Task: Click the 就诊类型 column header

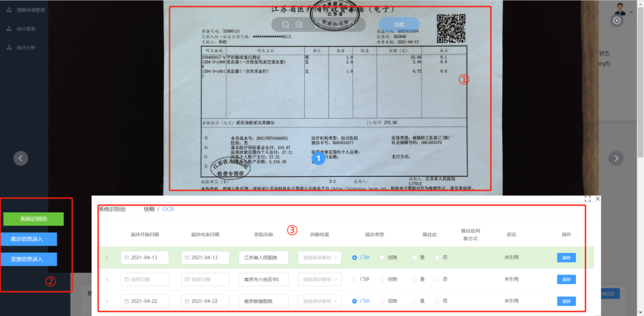Action: click(x=375, y=235)
